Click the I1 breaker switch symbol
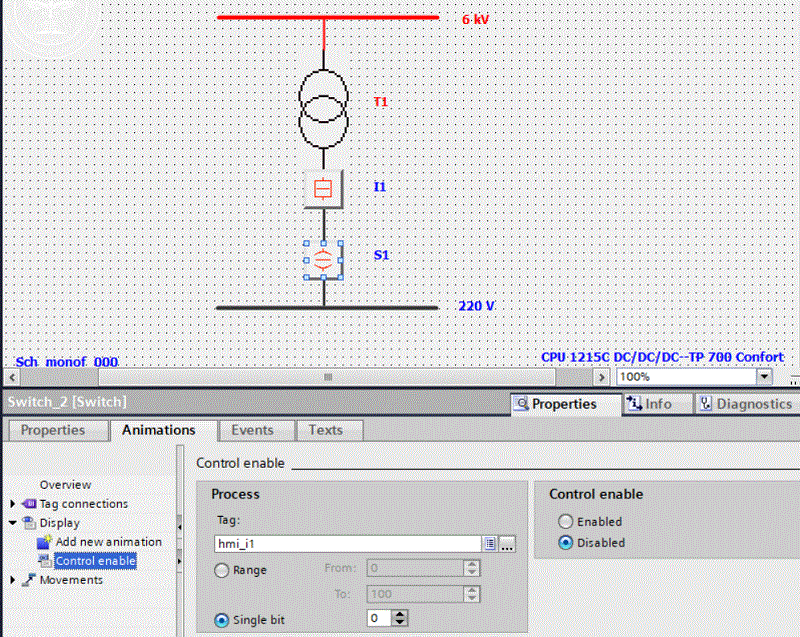Viewport: 800px width, 637px height. click(323, 188)
